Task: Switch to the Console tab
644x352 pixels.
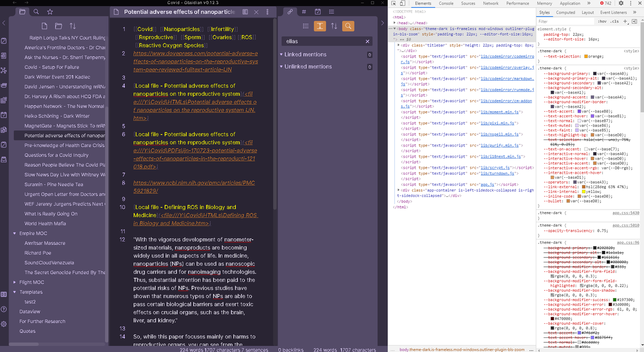Action: click(x=446, y=3)
